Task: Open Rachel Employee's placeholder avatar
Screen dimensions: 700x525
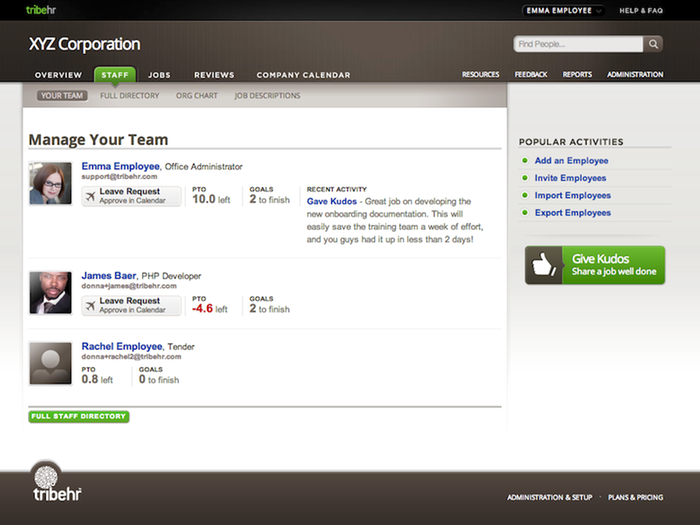Action: 50,363
